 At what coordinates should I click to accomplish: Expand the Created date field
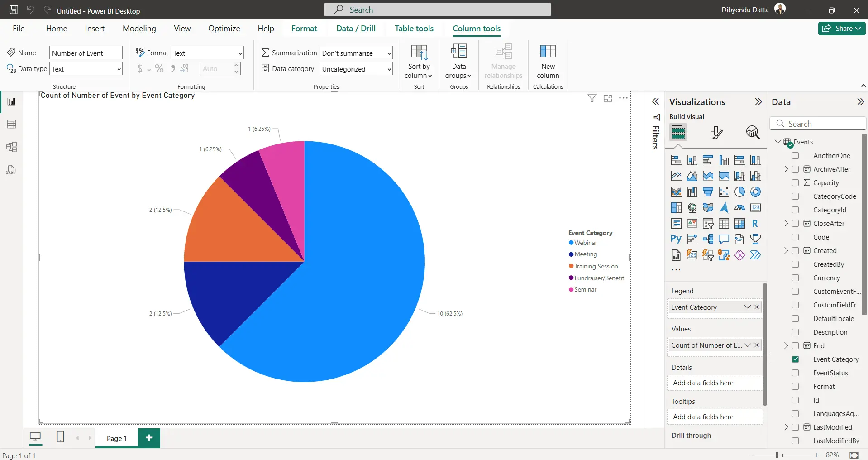[x=786, y=251]
